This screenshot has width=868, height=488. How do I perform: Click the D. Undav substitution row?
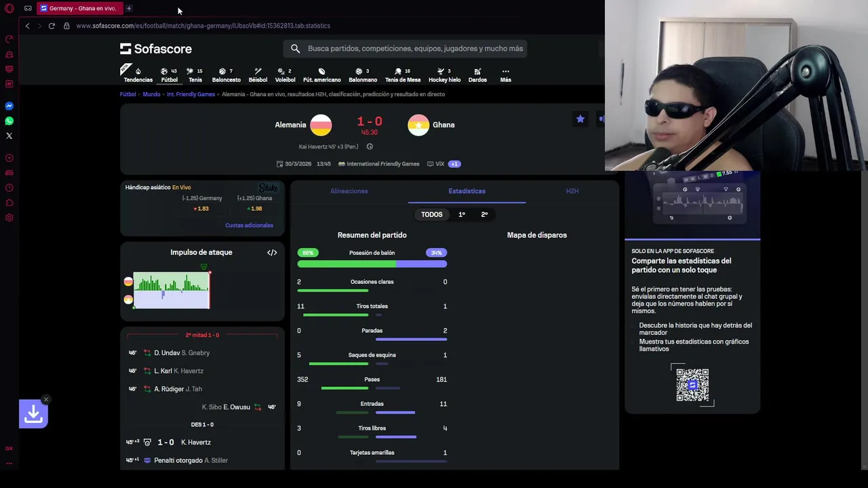[202, 353]
